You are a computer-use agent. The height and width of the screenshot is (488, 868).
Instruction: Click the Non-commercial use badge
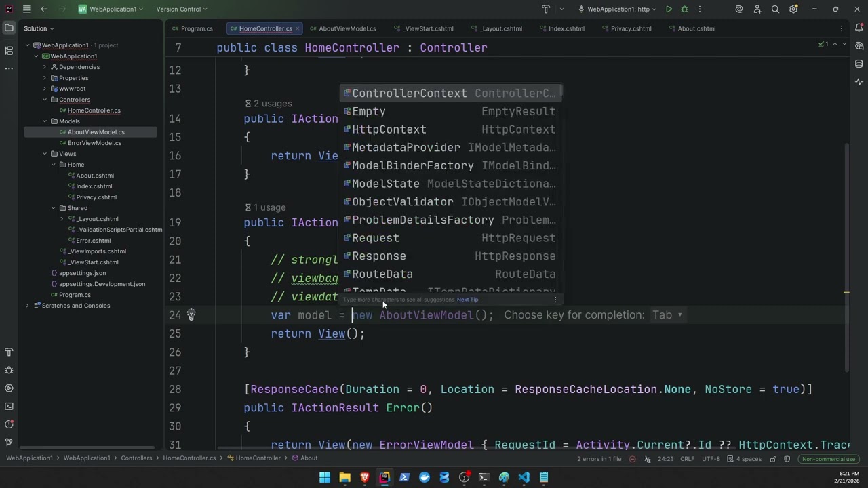(x=829, y=459)
